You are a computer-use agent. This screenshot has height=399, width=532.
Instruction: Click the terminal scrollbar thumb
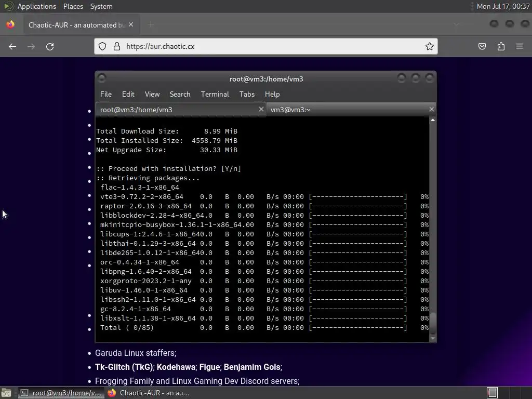click(433, 322)
